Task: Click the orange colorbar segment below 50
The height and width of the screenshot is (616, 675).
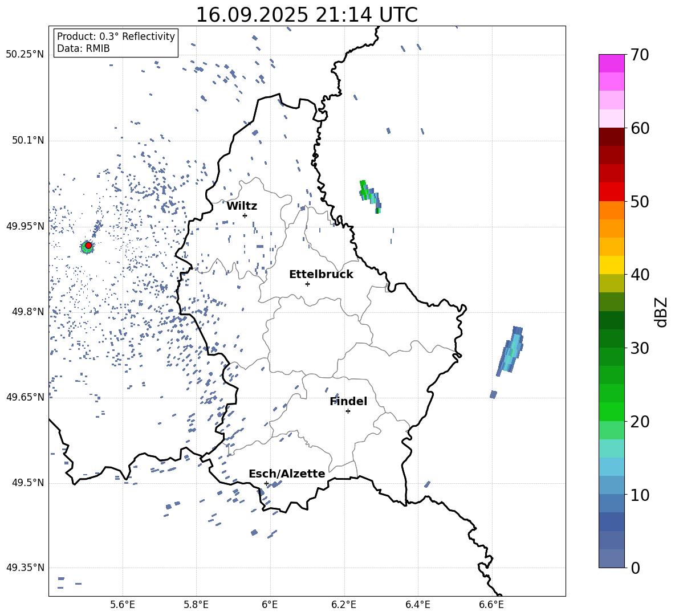Action: tap(611, 210)
